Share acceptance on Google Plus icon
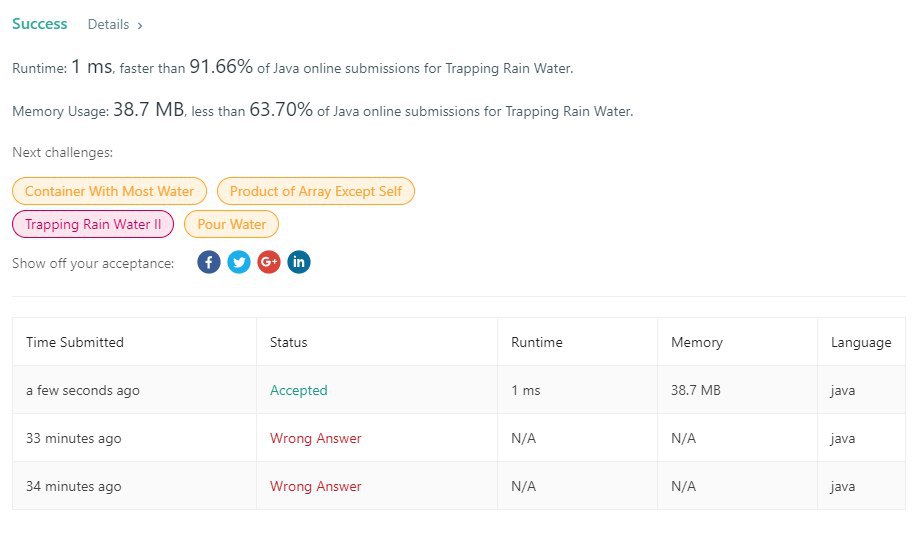 pos(269,262)
